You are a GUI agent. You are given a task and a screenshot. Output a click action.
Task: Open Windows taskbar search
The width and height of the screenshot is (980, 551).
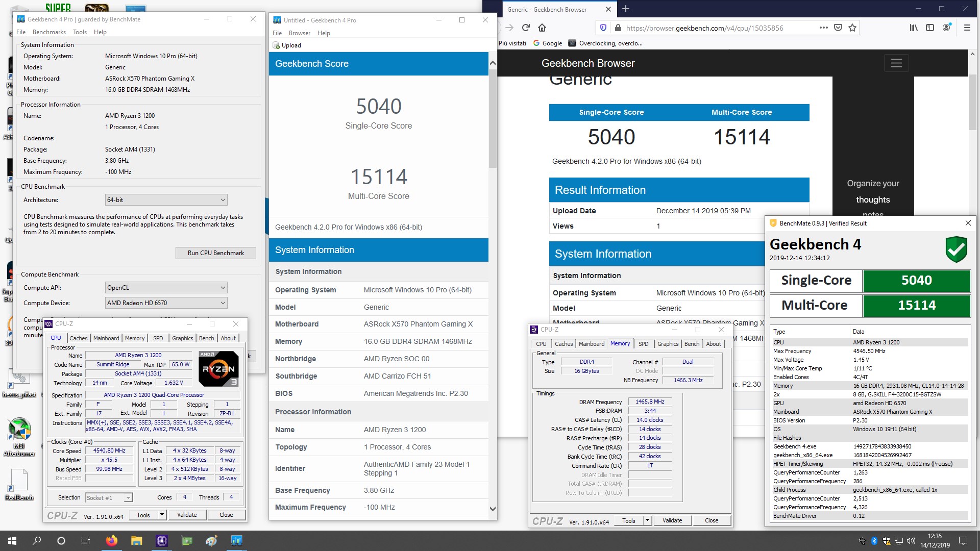(37, 541)
